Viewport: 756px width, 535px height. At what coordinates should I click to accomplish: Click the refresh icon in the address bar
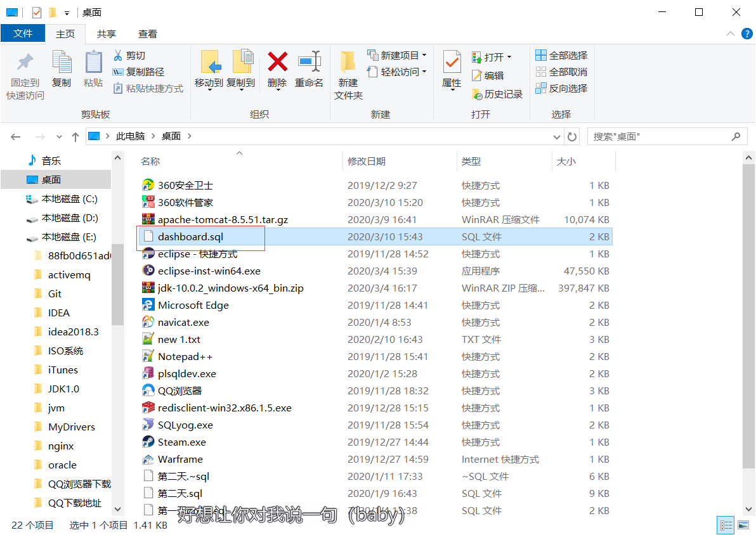[x=571, y=136]
